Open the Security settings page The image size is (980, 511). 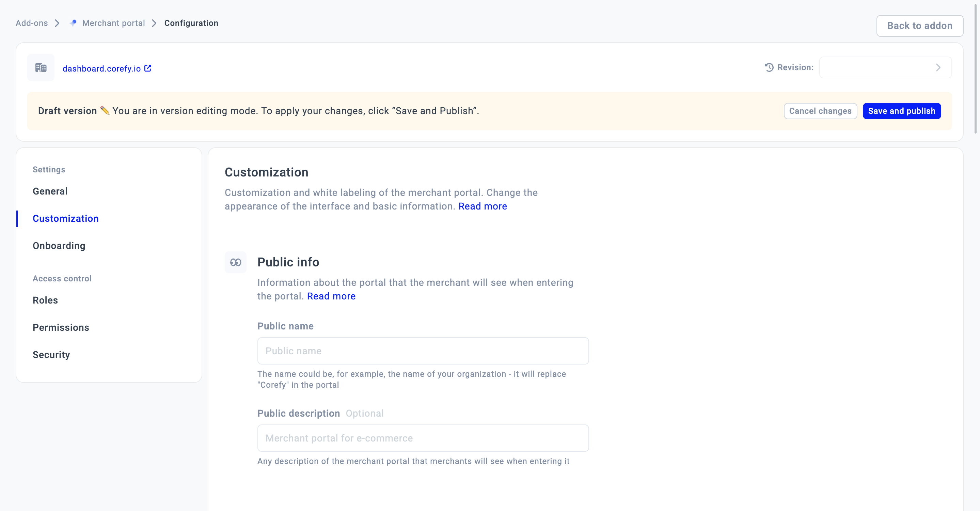tap(51, 354)
